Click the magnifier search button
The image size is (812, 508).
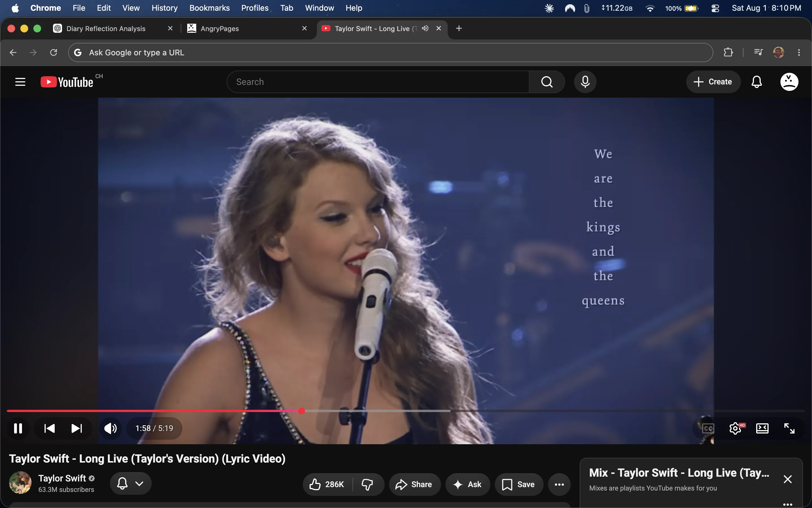(x=547, y=82)
